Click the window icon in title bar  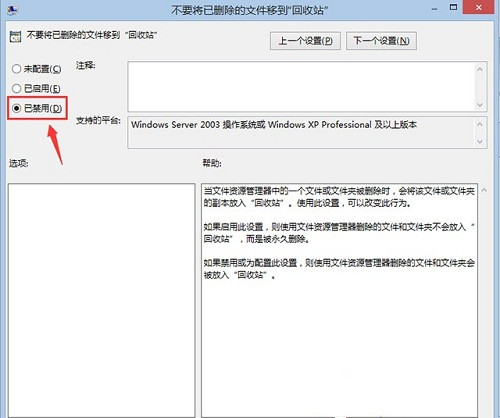[x=12, y=9]
